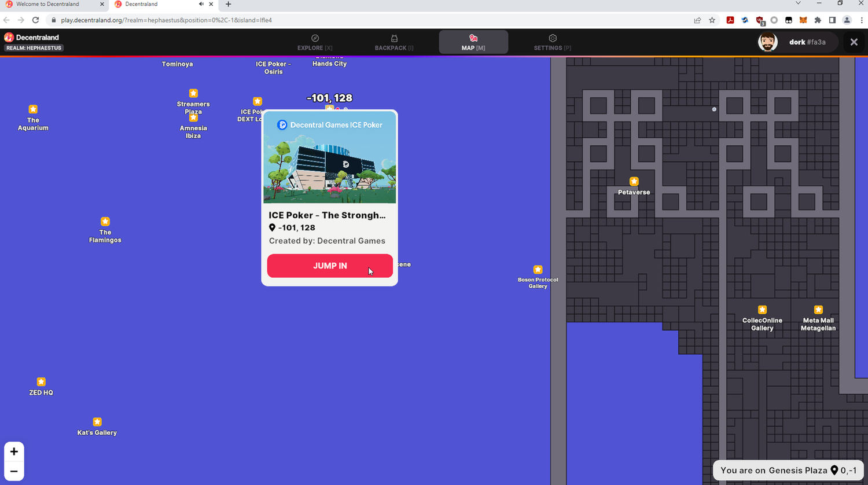Click The Aquarium star marker

pyautogui.click(x=33, y=109)
